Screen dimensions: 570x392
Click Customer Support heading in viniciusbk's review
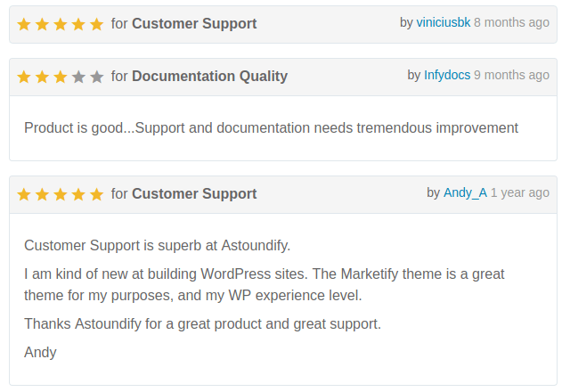(x=194, y=24)
